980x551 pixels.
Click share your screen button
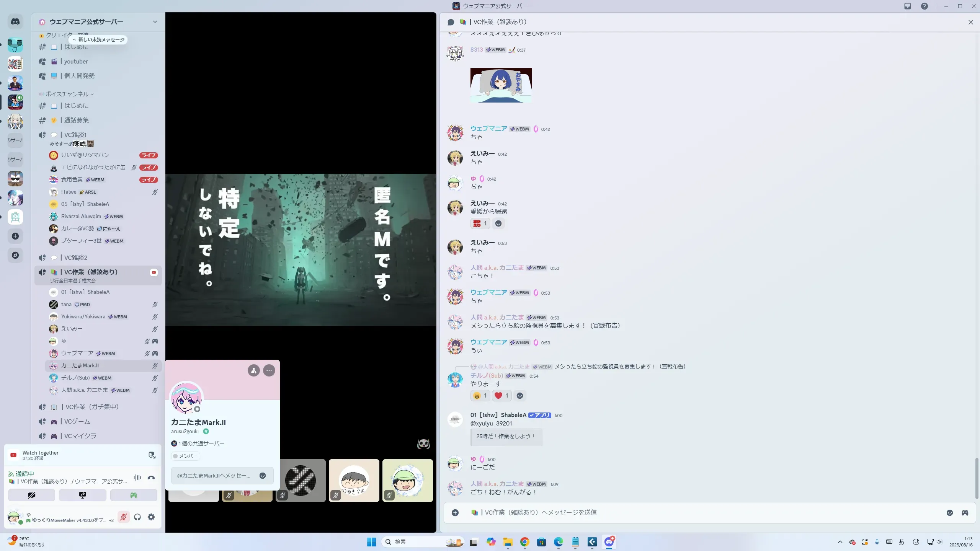point(82,495)
